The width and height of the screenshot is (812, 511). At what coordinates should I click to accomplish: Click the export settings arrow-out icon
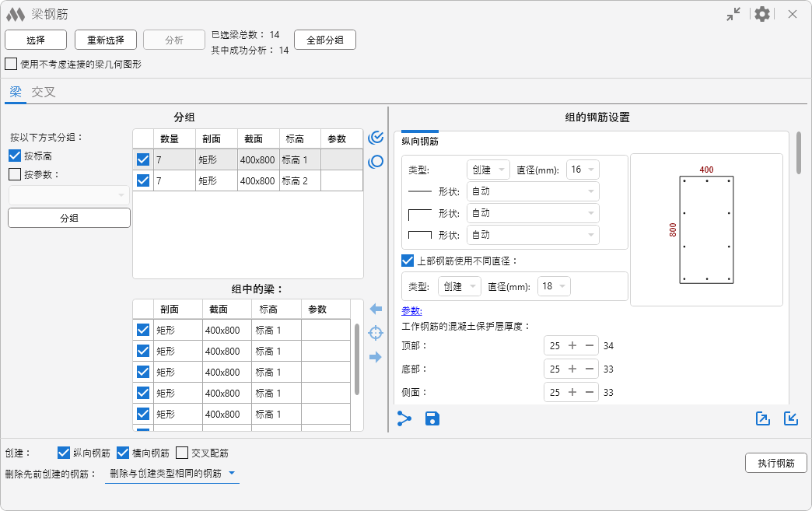point(763,419)
